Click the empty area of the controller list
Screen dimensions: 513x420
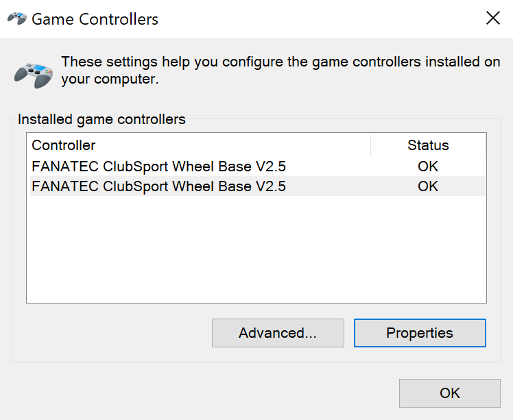256,249
